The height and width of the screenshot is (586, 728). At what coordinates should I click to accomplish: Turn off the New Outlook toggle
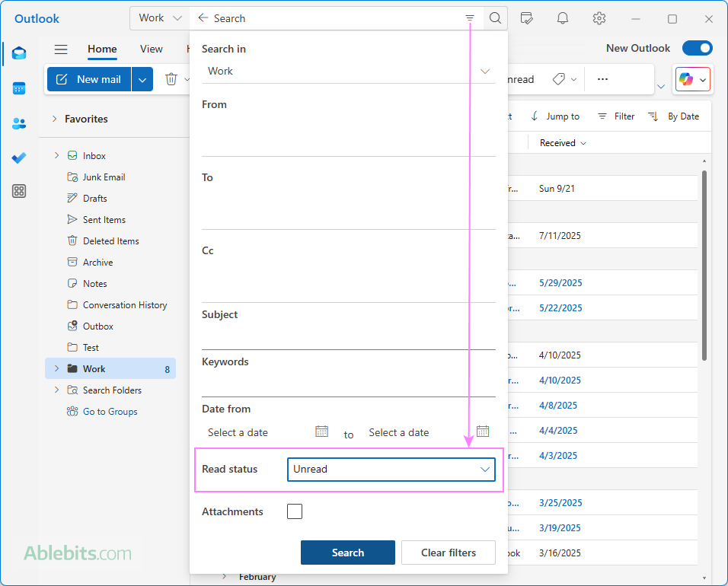click(x=697, y=48)
